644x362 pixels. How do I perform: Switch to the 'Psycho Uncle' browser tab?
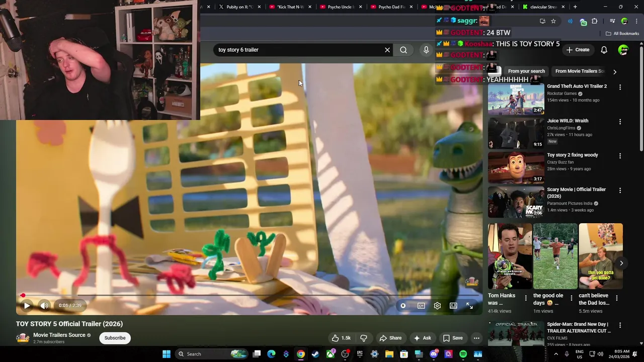point(342,7)
